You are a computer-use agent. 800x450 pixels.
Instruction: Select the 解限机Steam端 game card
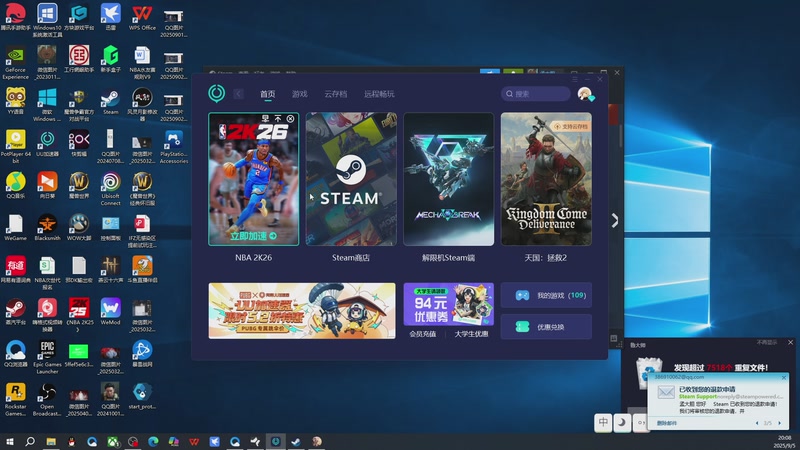448,179
